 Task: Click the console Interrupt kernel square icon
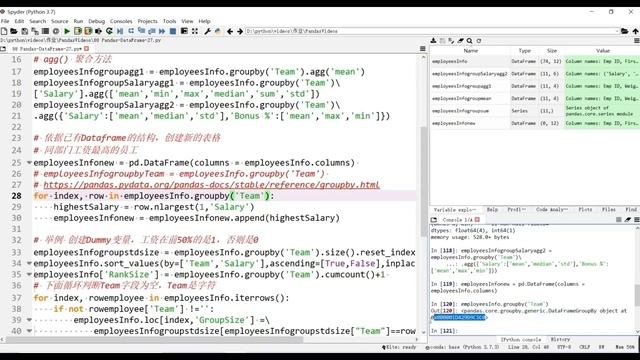619,220
